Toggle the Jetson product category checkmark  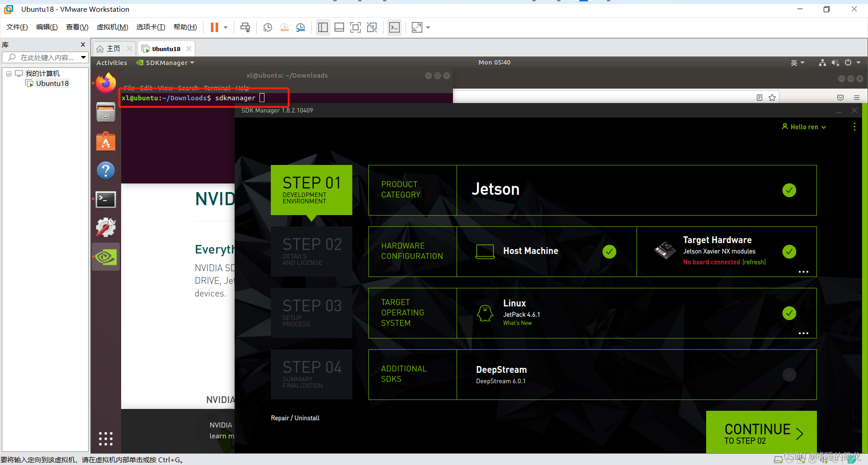(x=789, y=190)
